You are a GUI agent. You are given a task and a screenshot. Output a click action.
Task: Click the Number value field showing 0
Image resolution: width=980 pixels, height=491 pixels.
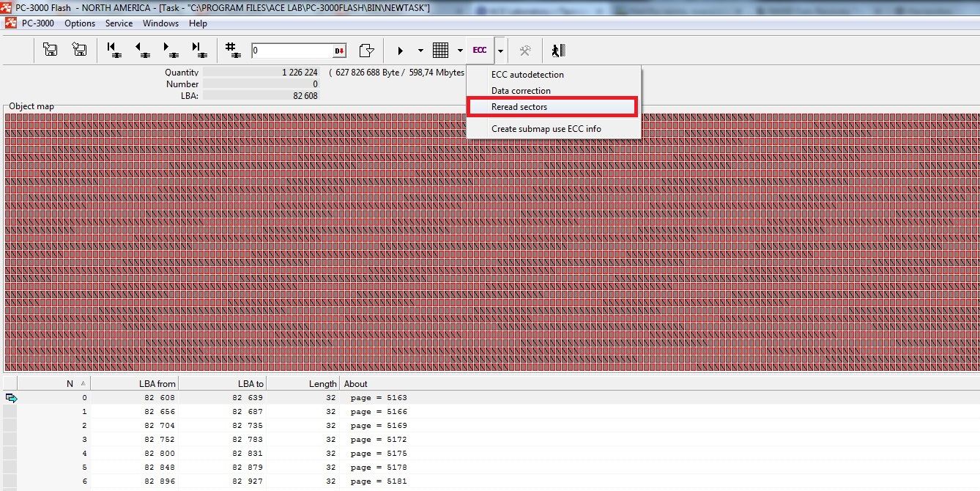[261, 84]
